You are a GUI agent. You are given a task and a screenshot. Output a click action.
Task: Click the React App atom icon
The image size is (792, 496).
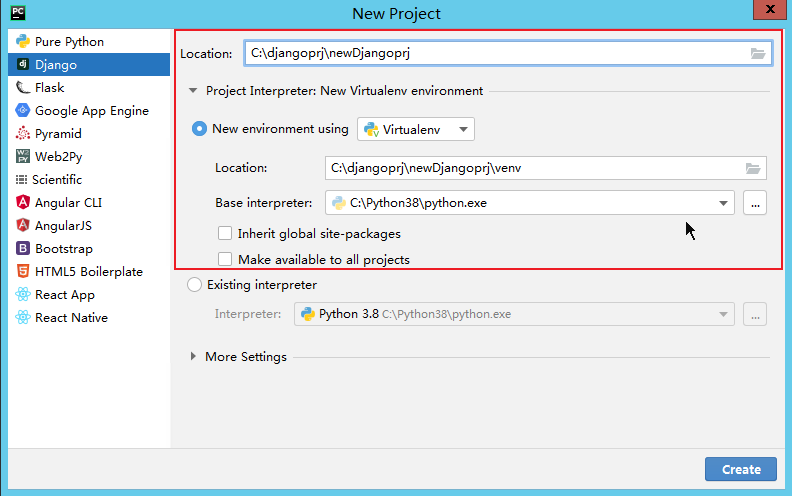click(x=23, y=294)
